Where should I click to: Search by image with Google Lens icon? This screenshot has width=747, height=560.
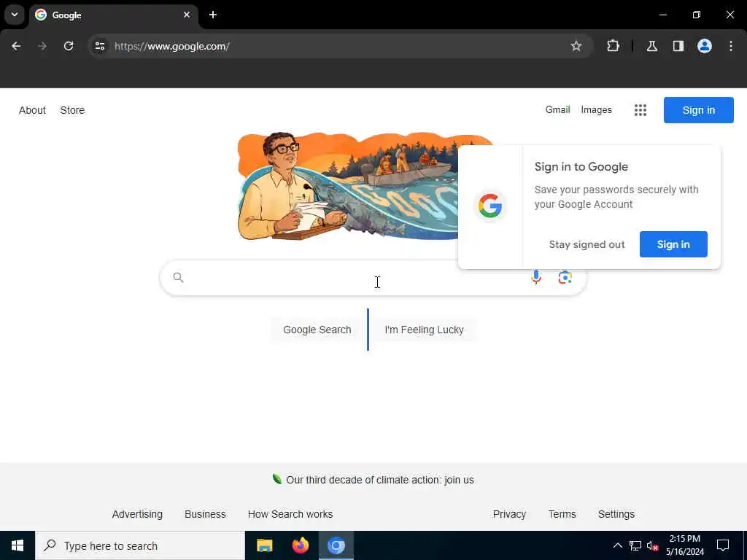click(565, 277)
